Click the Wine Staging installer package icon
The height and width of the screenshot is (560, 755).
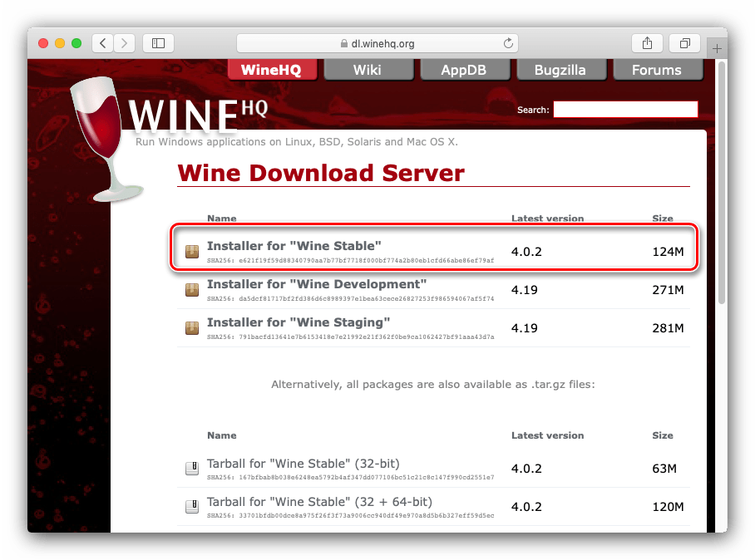pos(192,327)
